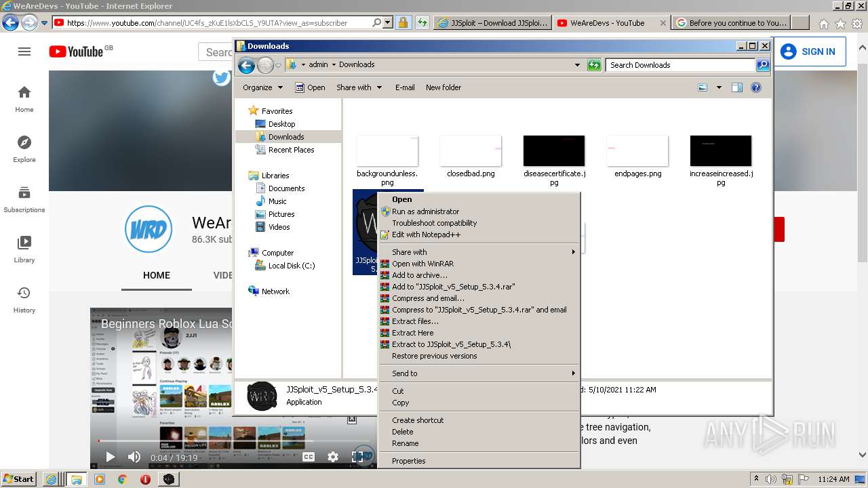Viewport: 868px width, 488px height.
Task: Open the Organize dropdown menu
Action: tap(262, 87)
